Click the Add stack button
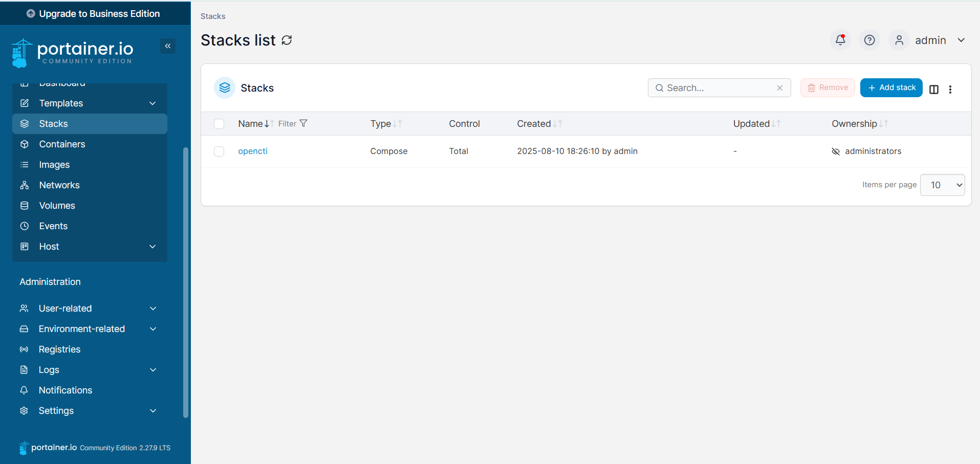The height and width of the screenshot is (464, 980). [891, 87]
